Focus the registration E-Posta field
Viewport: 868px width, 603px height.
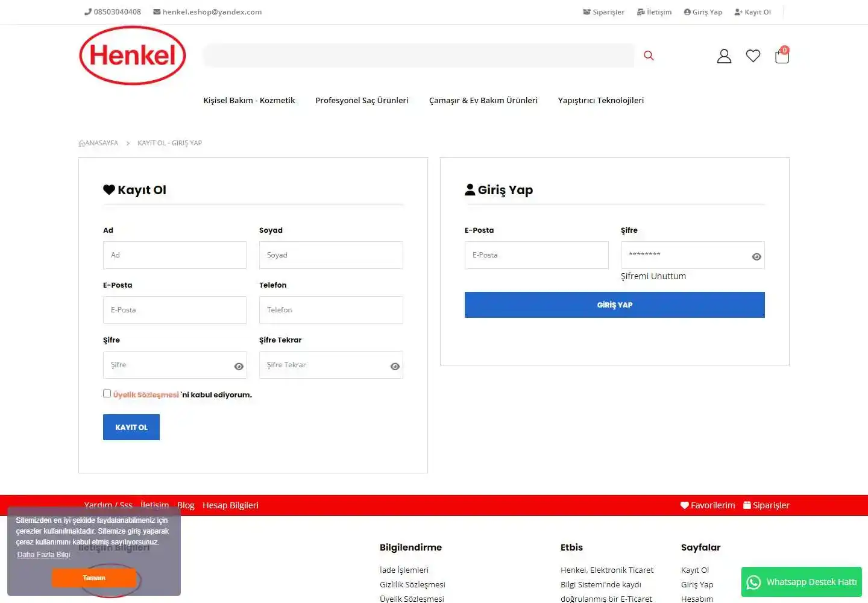tap(175, 310)
